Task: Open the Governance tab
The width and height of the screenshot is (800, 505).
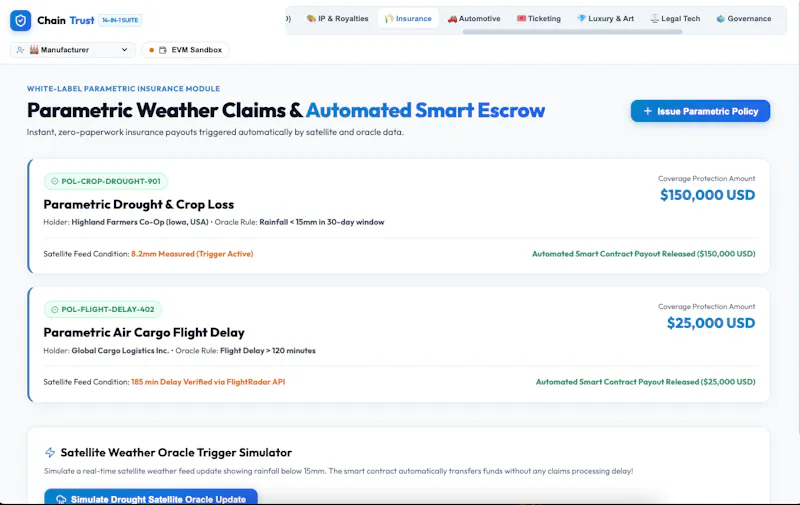Action: (x=744, y=18)
